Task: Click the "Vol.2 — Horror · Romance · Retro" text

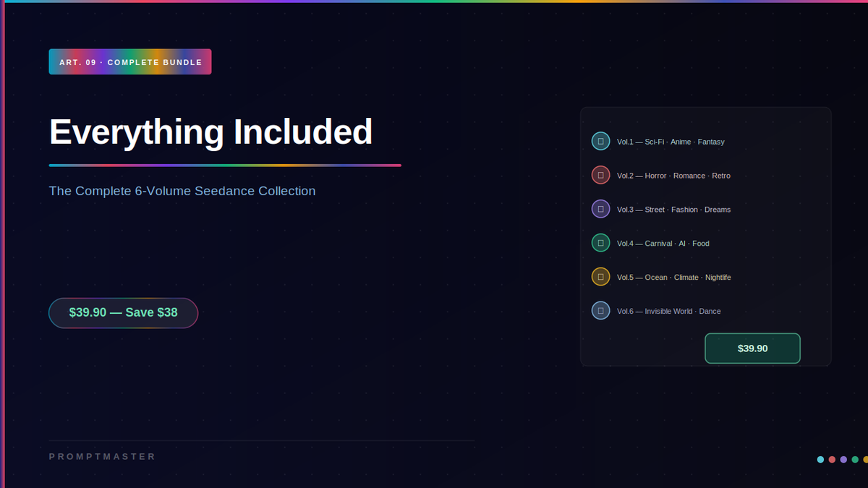Action: click(673, 176)
